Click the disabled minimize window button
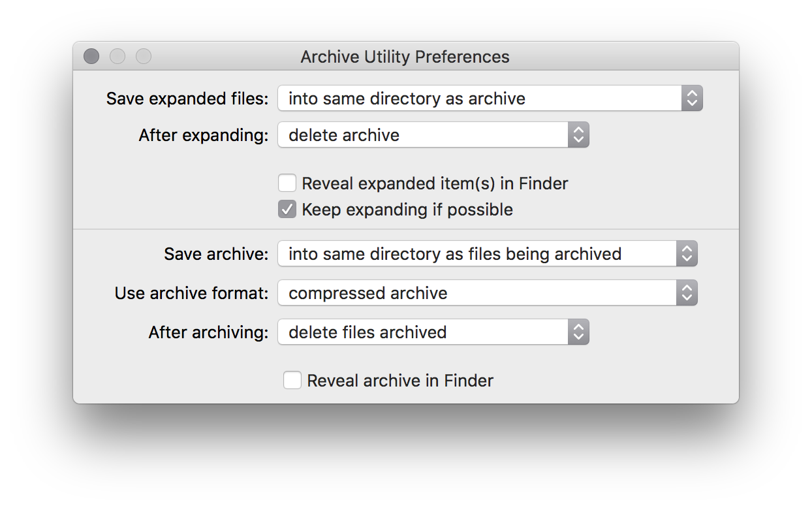Image resolution: width=812 pixels, height=508 pixels. [117, 57]
